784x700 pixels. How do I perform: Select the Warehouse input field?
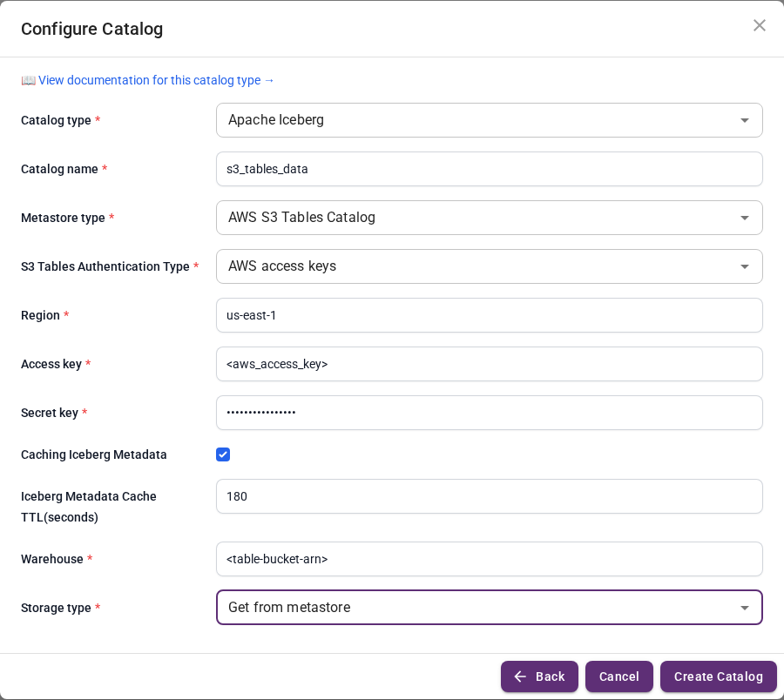click(489, 559)
